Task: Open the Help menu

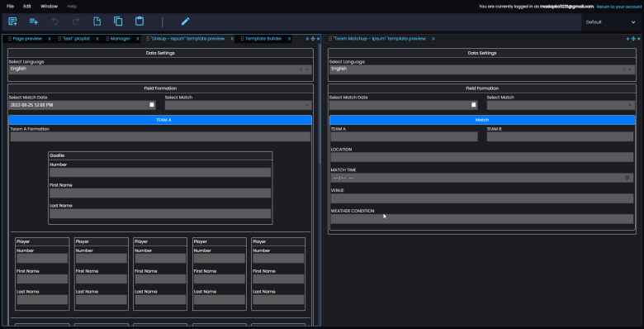Action: [x=72, y=7]
